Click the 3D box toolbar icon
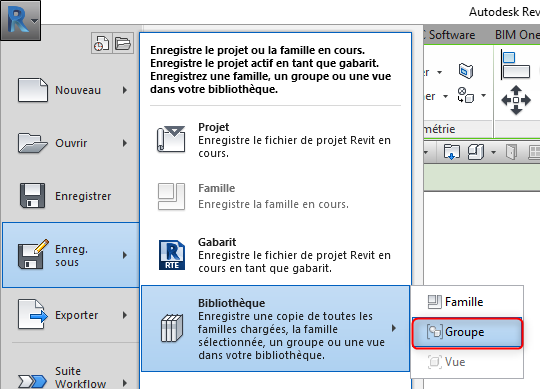This screenshot has height=389, width=540. pos(476,152)
